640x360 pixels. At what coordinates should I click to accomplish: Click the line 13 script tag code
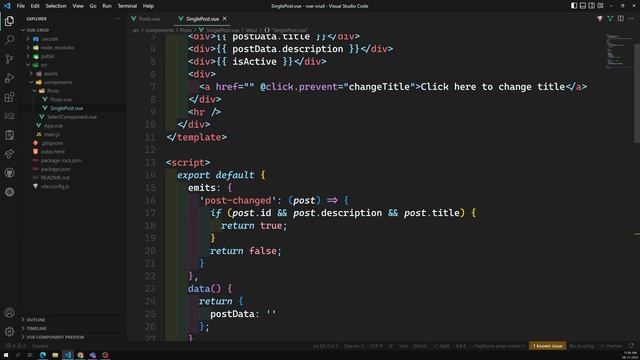click(188, 162)
